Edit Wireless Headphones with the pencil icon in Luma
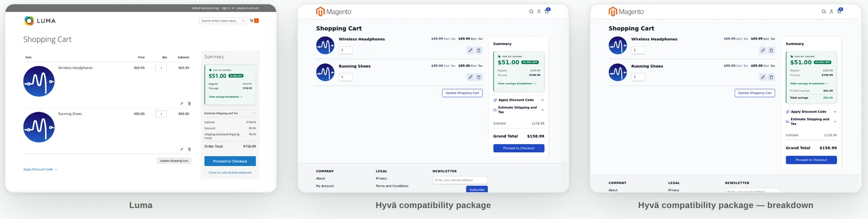Viewport: 868px width, 219px height. 182,104
